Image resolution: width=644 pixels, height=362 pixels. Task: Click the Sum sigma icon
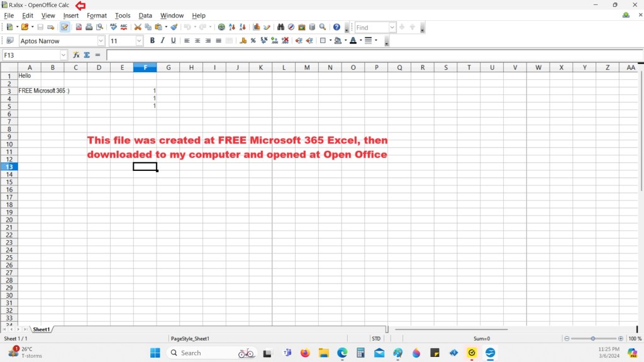pyautogui.click(x=87, y=55)
